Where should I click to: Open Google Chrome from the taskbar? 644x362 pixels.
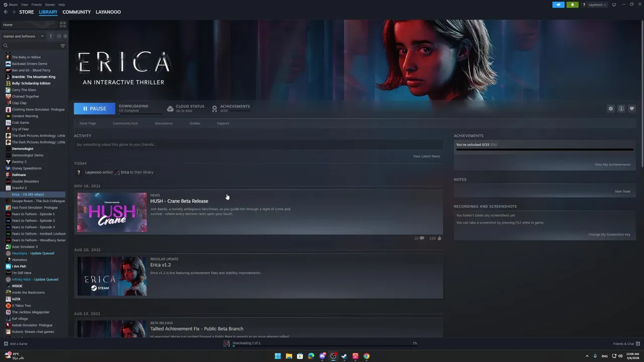366,356
